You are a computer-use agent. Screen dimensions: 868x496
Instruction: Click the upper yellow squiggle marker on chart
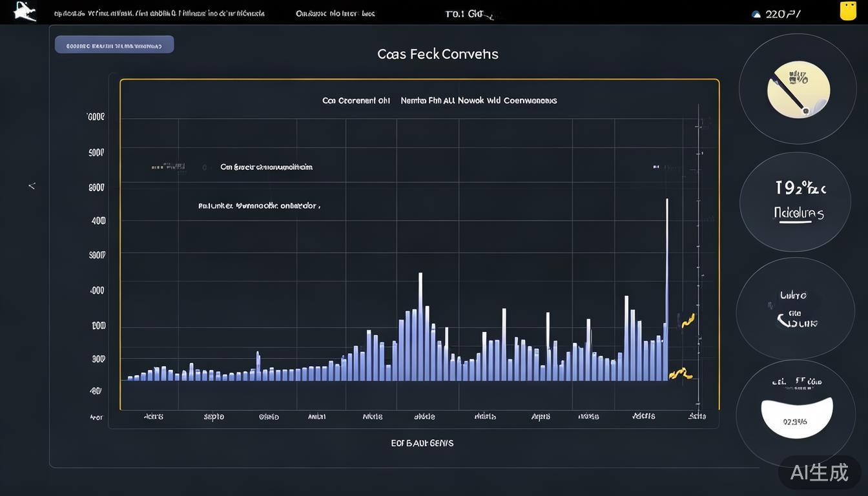tap(687, 320)
